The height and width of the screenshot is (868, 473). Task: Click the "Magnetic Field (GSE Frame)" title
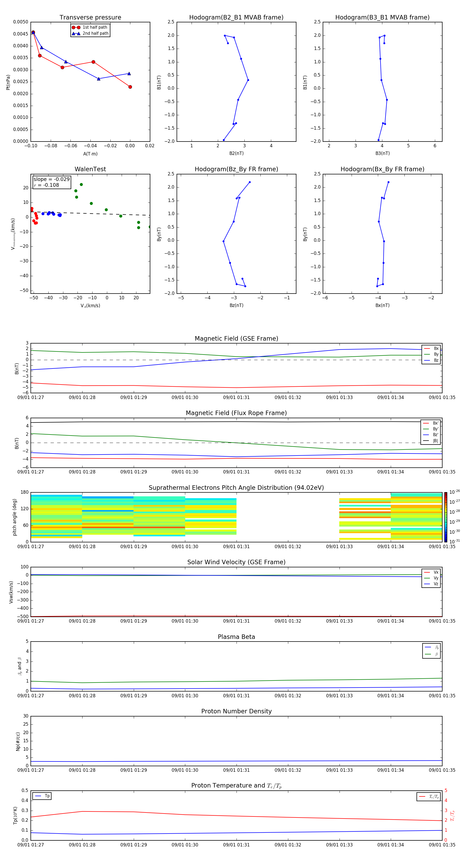[x=236, y=339]
